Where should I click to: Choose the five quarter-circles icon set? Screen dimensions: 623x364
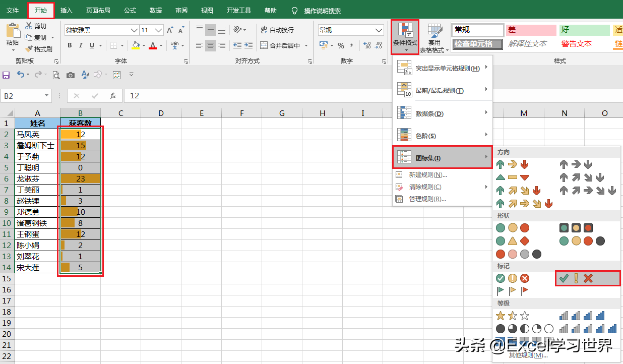pos(525,329)
